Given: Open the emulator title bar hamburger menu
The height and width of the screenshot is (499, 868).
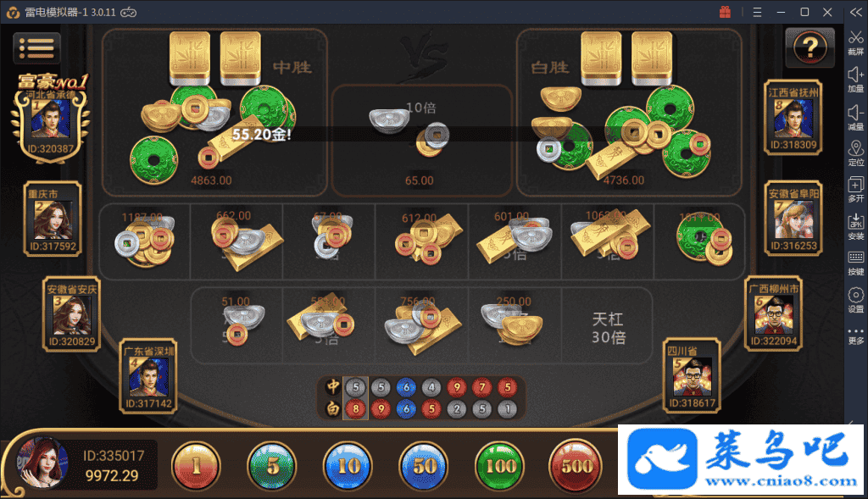Looking at the screenshot, I should point(757,12).
